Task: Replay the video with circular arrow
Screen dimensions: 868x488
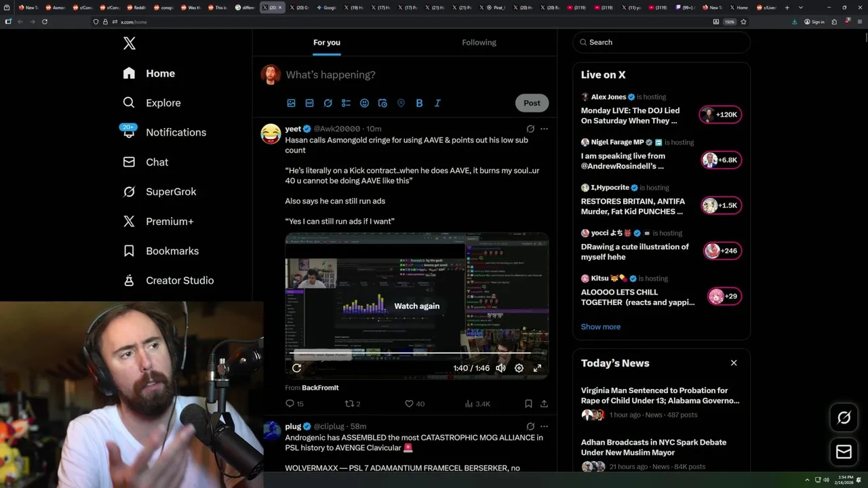Action: [x=296, y=368]
